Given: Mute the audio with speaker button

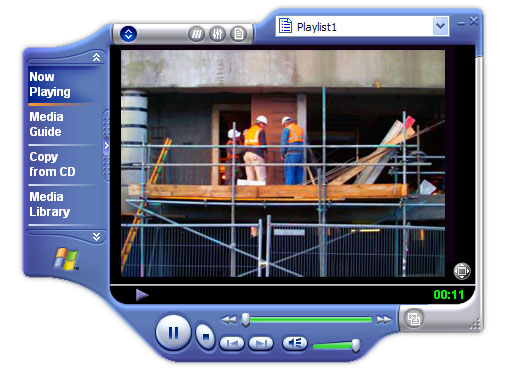Looking at the screenshot, I should [x=295, y=343].
